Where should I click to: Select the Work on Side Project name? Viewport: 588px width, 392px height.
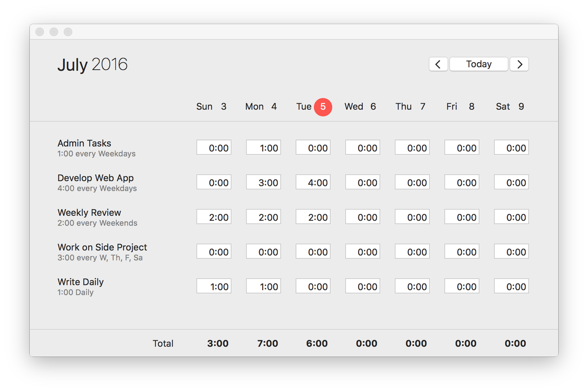[102, 248]
